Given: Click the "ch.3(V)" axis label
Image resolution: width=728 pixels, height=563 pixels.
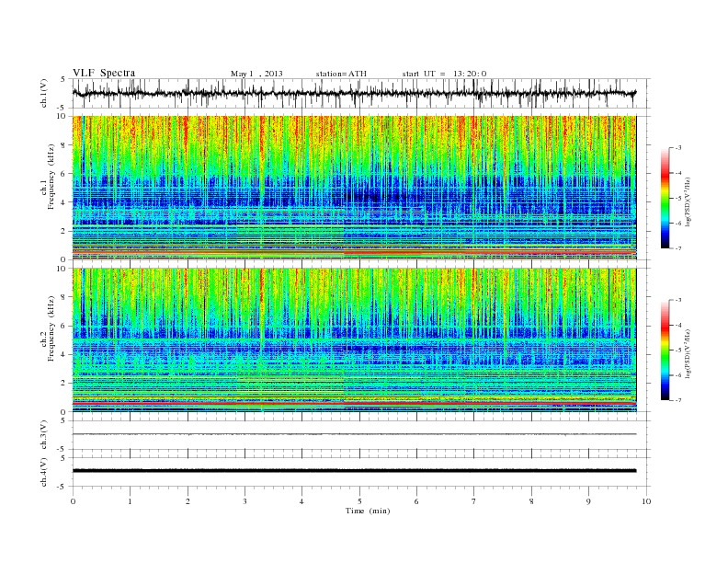Looking at the screenshot, I should (x=44, y=435).
